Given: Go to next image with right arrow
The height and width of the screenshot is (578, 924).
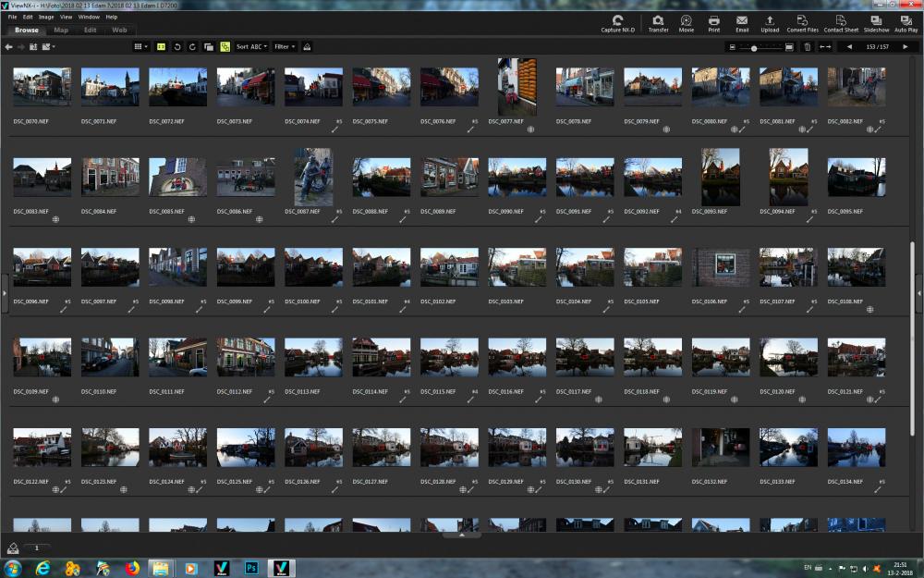Looking at the screenshot, I should click(906, 46).
